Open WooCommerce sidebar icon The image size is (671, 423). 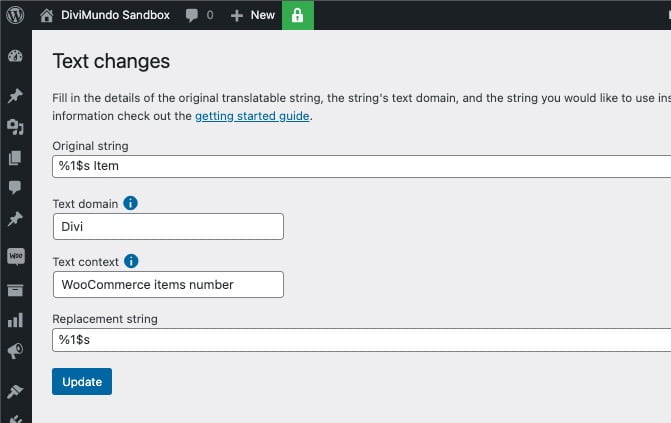coord(16,256)
